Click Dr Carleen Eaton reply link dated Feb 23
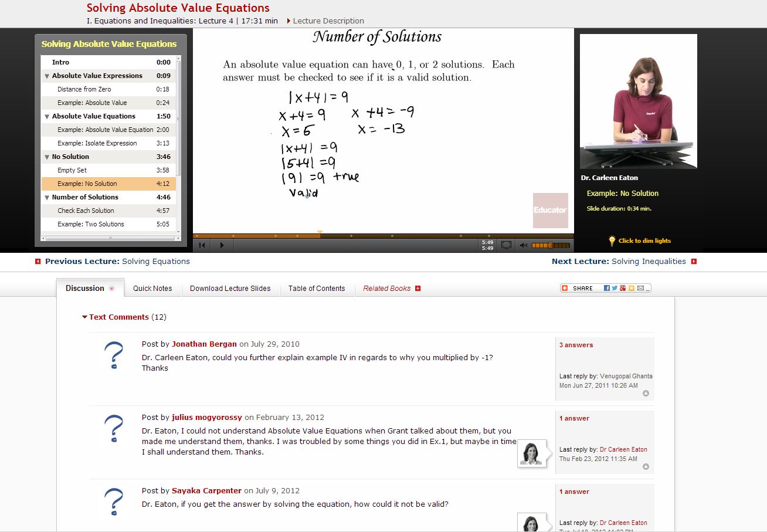 [x=623, y=449]
